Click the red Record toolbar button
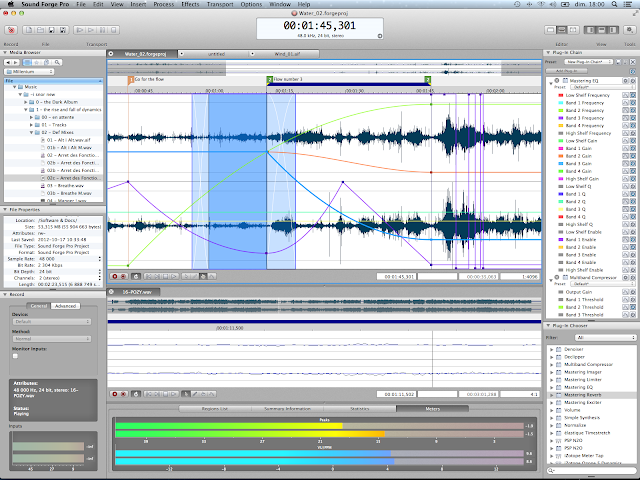 pyautogui.click(x=11, y=30)
